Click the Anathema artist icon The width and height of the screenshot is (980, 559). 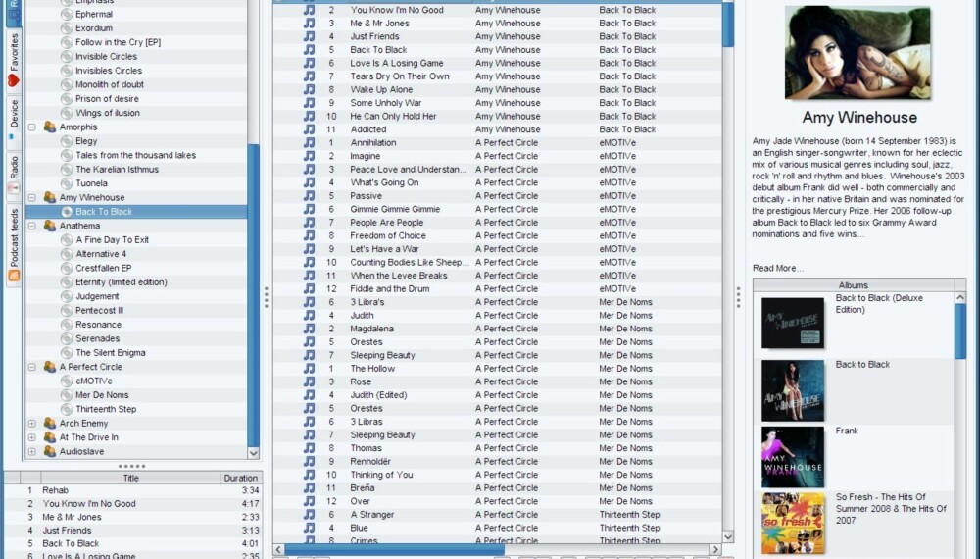click(50, 226)
